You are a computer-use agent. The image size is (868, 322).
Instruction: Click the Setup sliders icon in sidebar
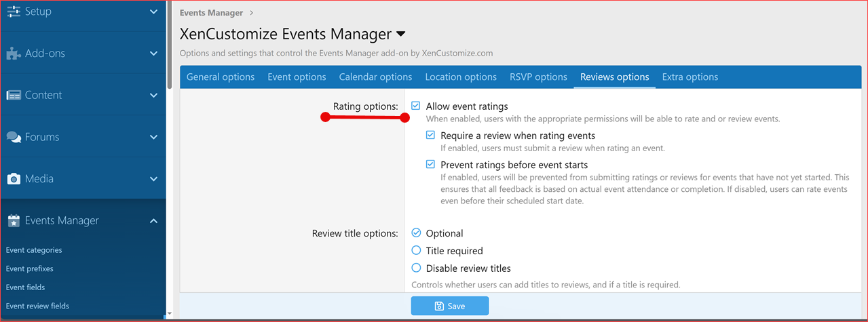click(x=14, y=12)
